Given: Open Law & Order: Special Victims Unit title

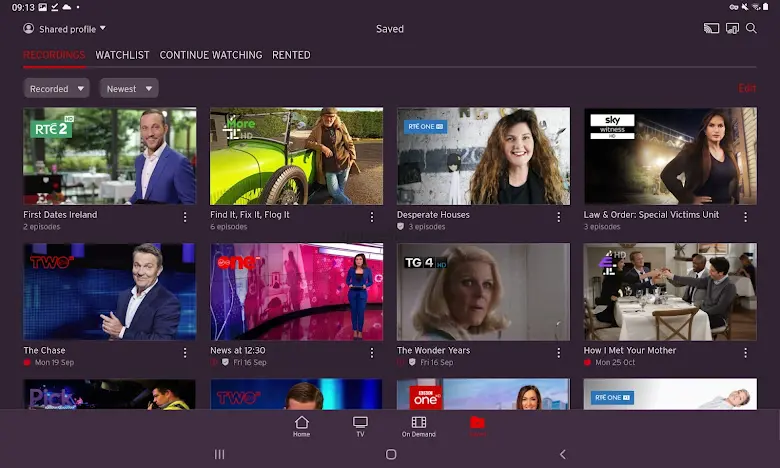Looking at the screenshot, I should [x=651, y=214].
